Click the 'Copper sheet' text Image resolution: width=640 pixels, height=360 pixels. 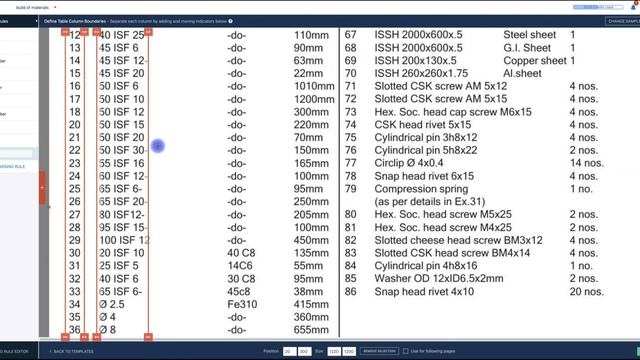pos(535,60)
